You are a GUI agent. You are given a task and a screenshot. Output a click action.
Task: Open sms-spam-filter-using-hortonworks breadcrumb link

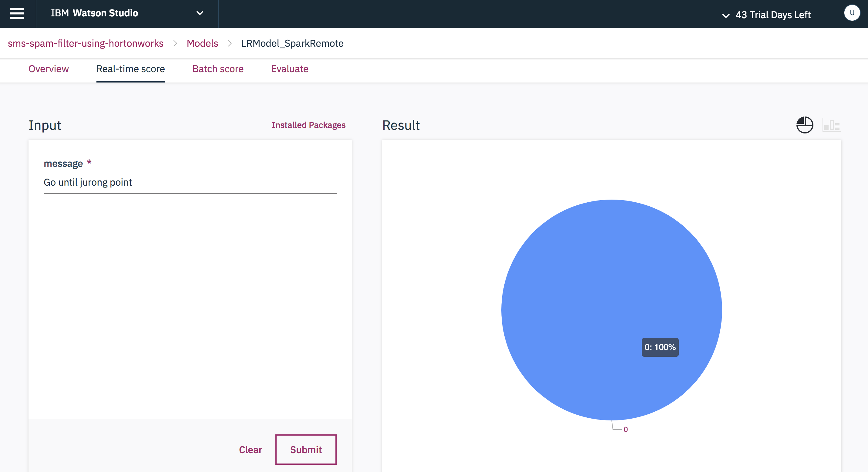[86, 43]
